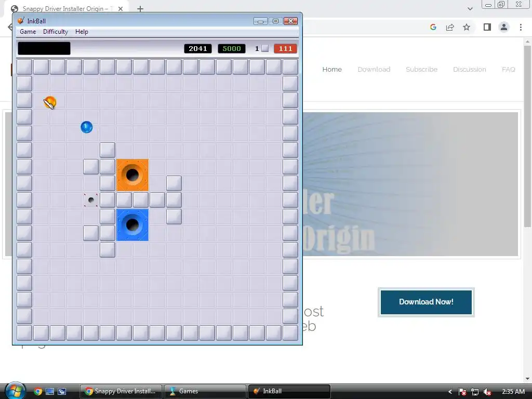The height and width of the screenshot is (399, 532).
Task: Close the InkBall window
Action: coord(291,21)
